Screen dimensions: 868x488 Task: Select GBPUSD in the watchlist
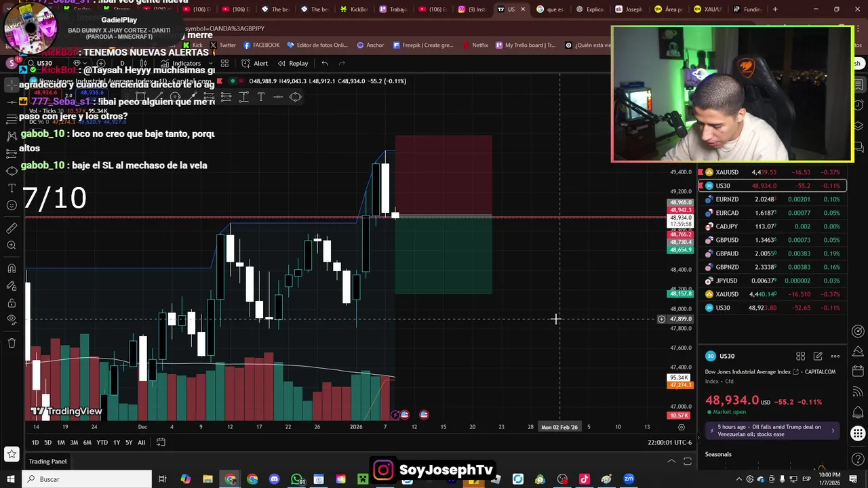tap(772, 240)
